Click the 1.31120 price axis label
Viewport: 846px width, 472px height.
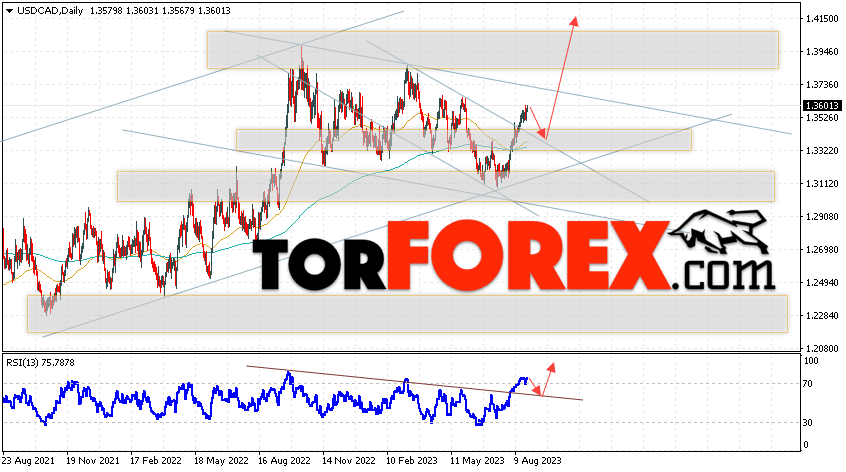click(822, 183)
